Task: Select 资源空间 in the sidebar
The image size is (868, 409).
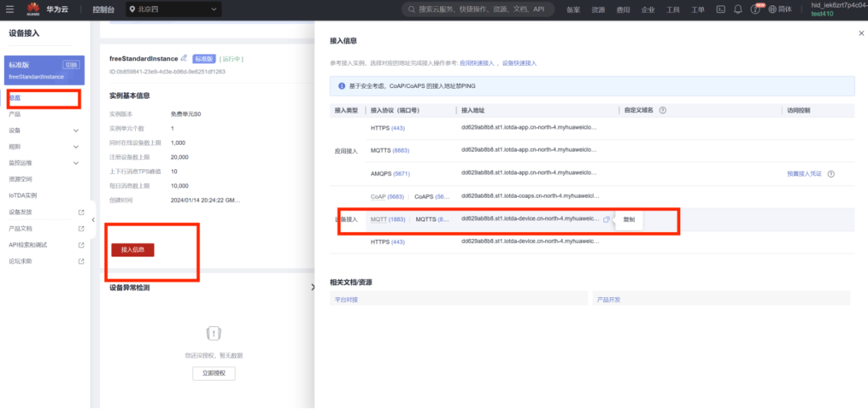Action: (21, 180)
